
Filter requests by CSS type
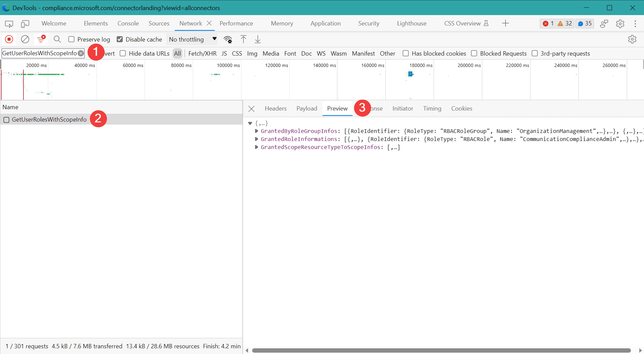point(237,54)
